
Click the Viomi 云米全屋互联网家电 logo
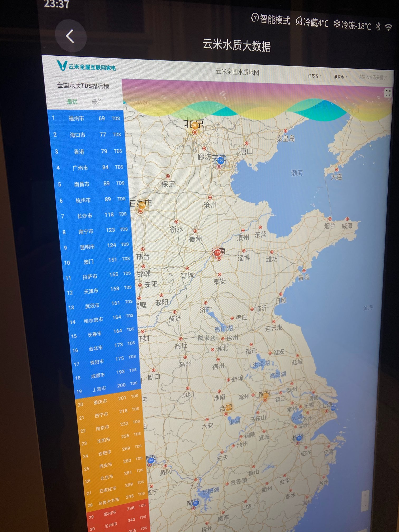point(86,66)
